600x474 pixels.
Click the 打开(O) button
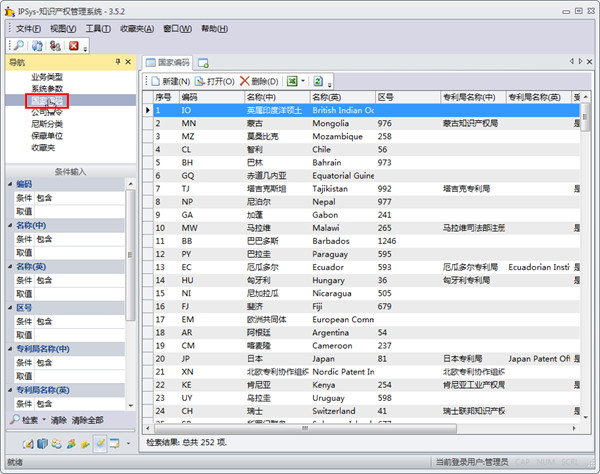215,81
